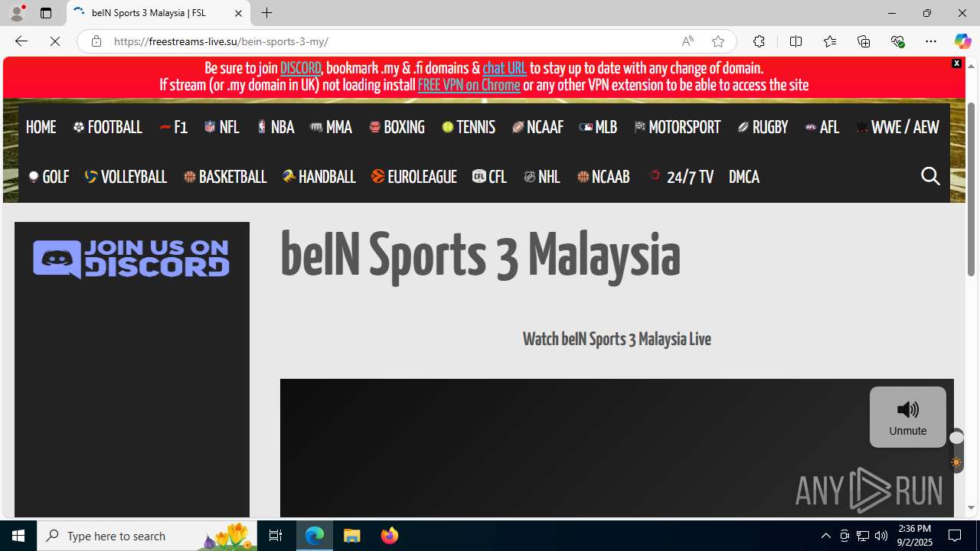
Task: Open the NCAAF category
Action: [537, 127]
